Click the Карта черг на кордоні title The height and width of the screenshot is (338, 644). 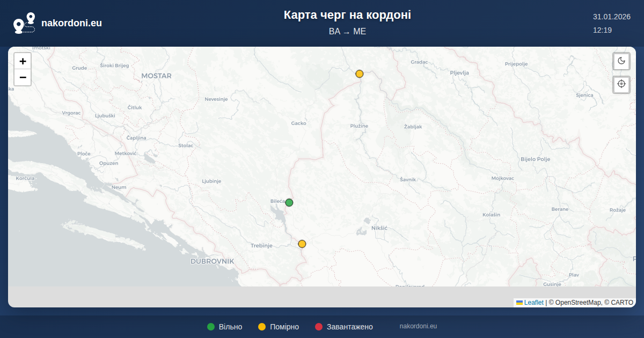(x=347, y=15)
